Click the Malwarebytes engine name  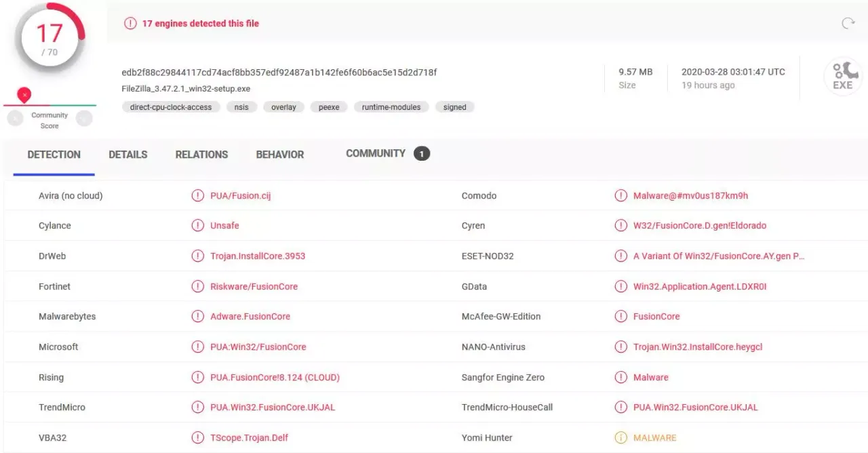point(67,317)
